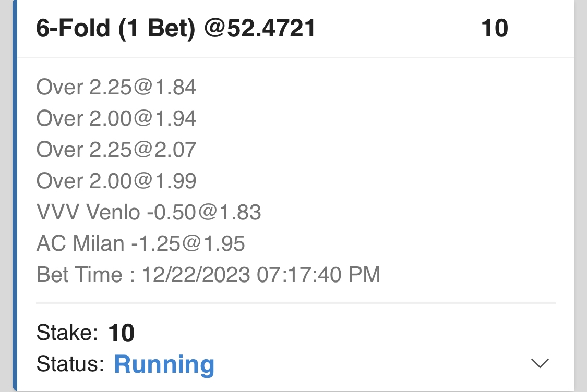Click the blue accent bar on card edge
This screenshot has width=587, height=392.
click(x=15, y=196)
